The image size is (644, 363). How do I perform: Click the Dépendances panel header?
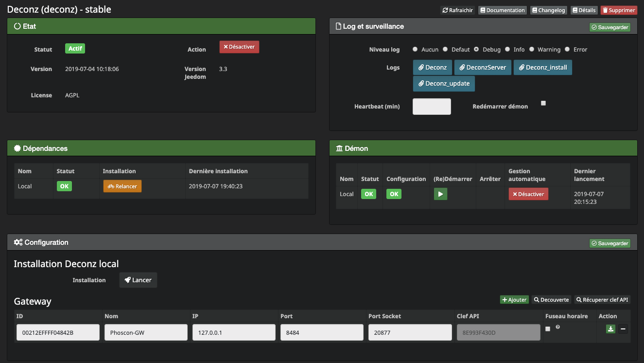[x=161, y=148]
